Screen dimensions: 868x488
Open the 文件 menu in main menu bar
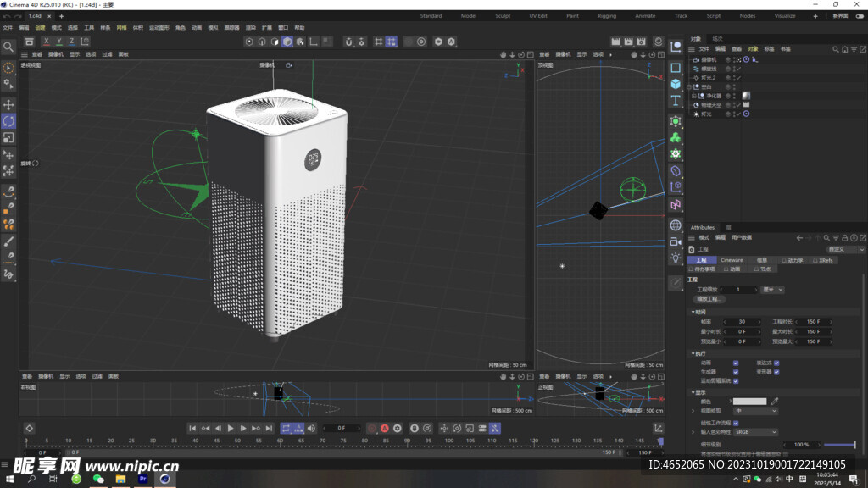(x=8, y=28)
